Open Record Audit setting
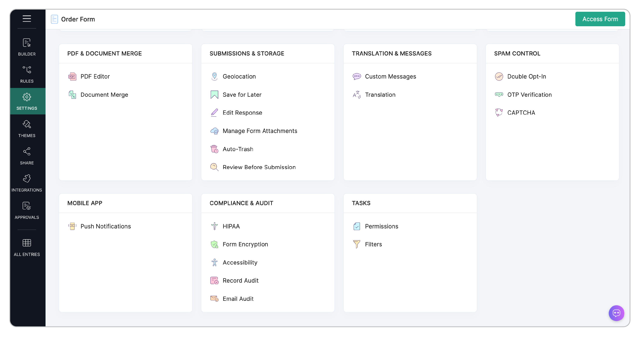The image size is (644, 339). [240, 281]
